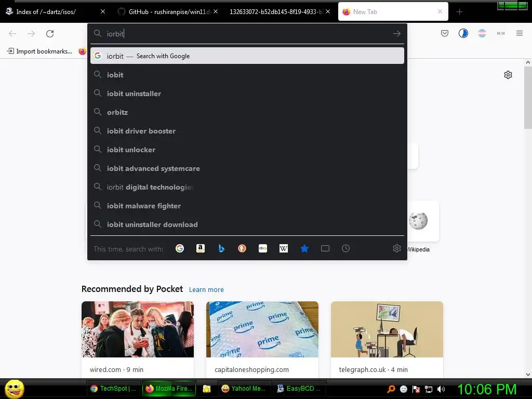Click the scrollbar down arrow
The height and width of the screenshot is (399, 532).
[528, 374]
